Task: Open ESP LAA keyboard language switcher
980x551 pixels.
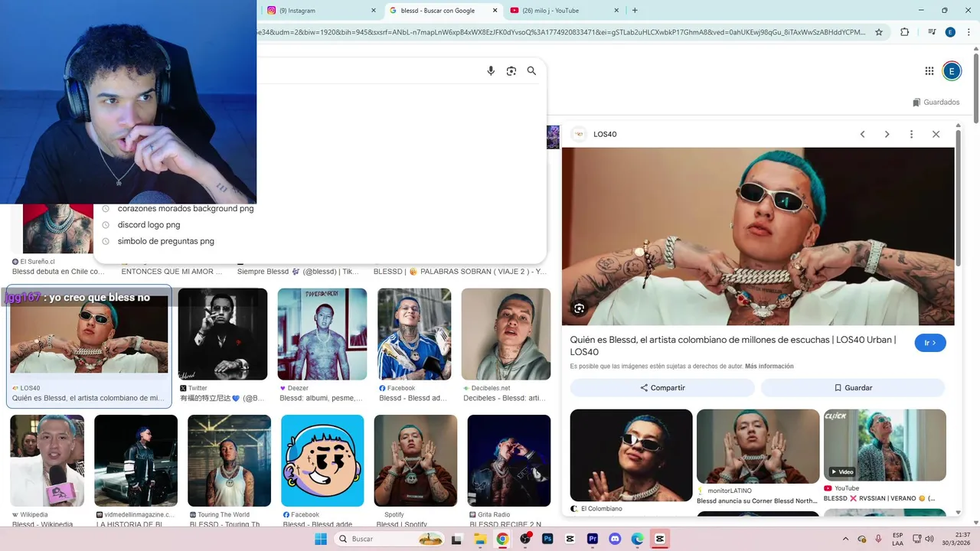Action: coord(897,539)
